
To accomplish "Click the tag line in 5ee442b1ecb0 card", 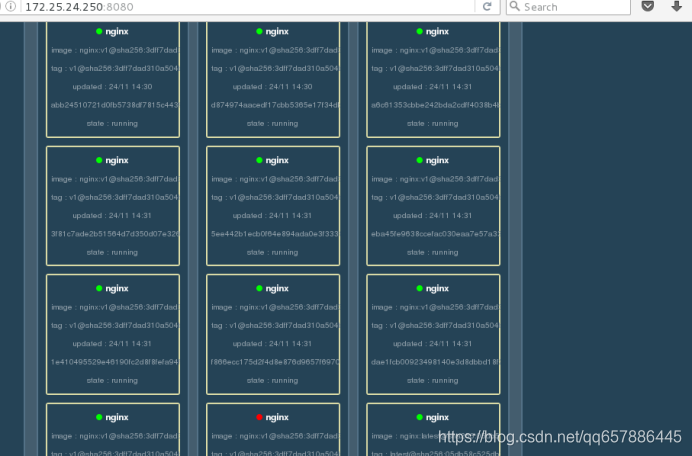I will click(x=275, y=197).
